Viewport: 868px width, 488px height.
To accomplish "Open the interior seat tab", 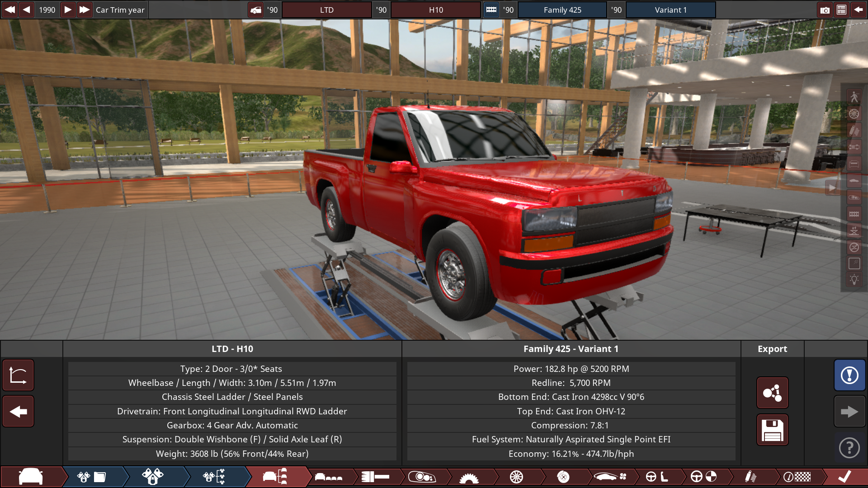I will (x=657, y=477).
